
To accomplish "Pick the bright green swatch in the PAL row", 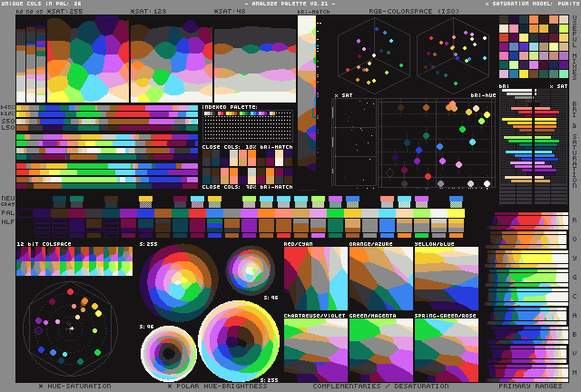I will coord(335,213).
